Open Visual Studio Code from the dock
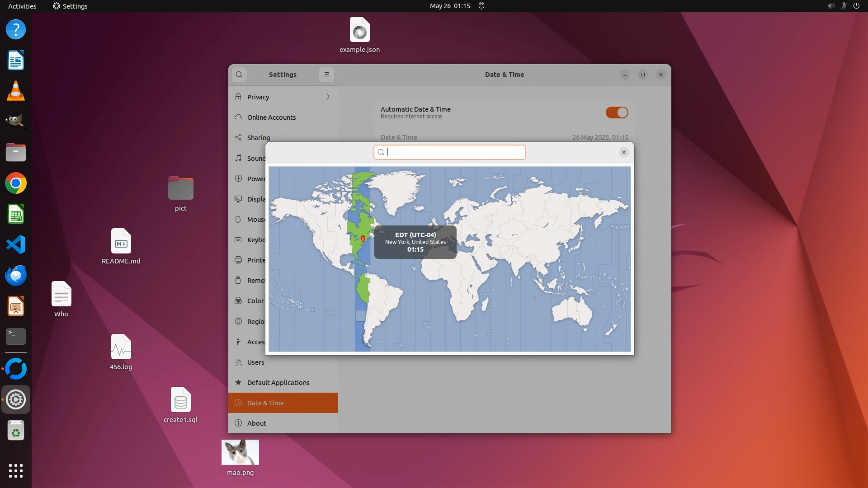Viewport: 868px width, 488px height. tap(16, 245)
